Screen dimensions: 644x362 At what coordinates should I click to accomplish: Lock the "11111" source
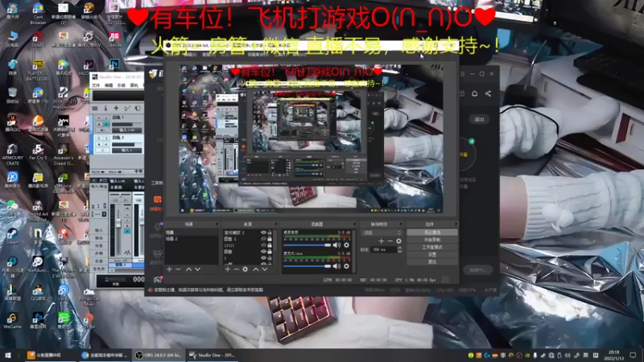coord(270,245)
